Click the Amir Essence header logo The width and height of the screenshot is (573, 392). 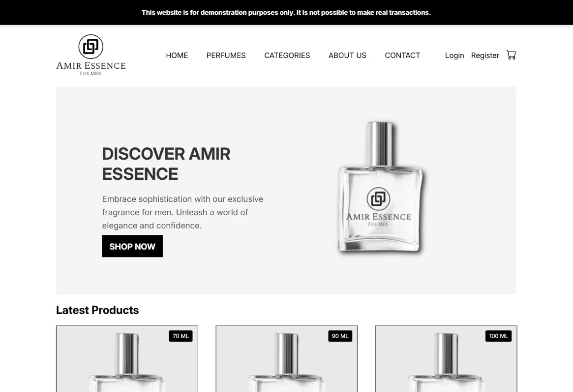coord(90,55)
